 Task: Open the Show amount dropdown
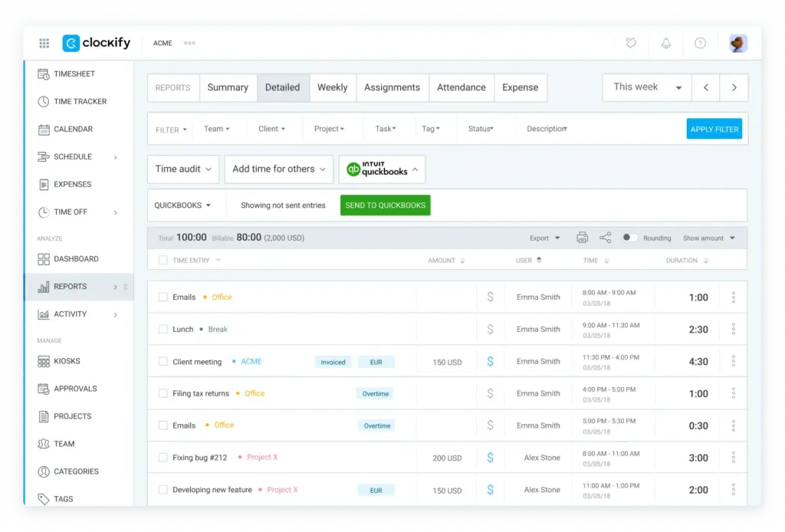(x=709, y=238)
